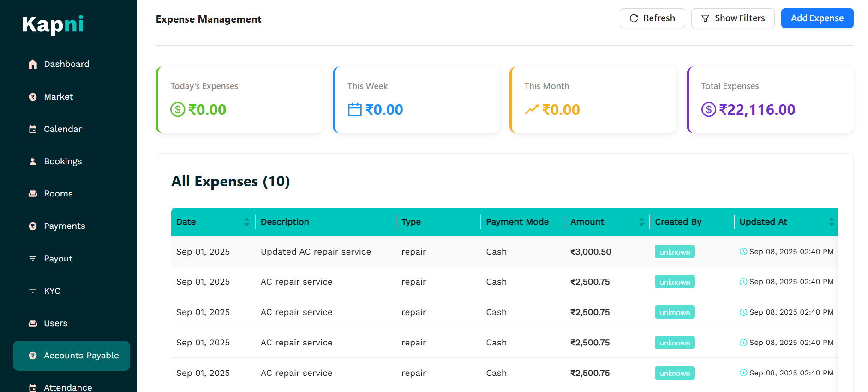Screen dimensions: 868x392
Task: Click the Payments rupee icon
Action: (33, 226)
